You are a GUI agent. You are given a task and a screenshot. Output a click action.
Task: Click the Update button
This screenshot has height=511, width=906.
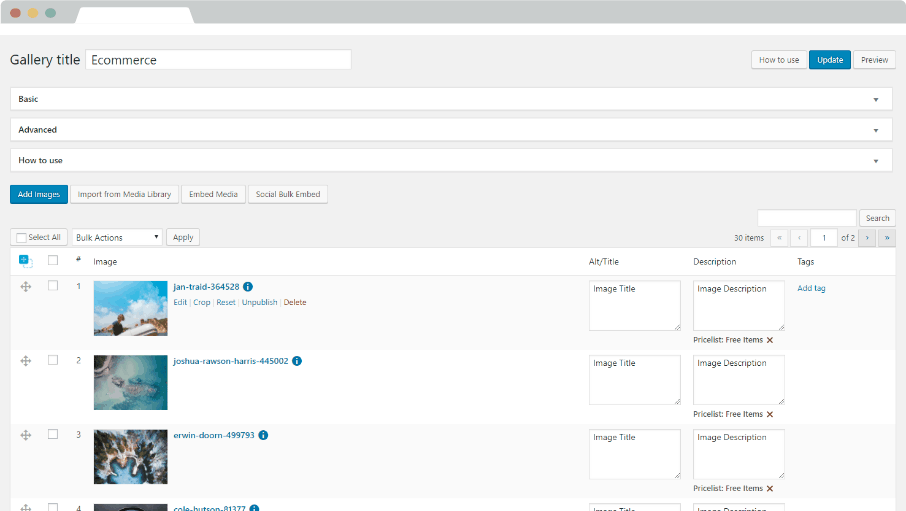coord(830,60)
